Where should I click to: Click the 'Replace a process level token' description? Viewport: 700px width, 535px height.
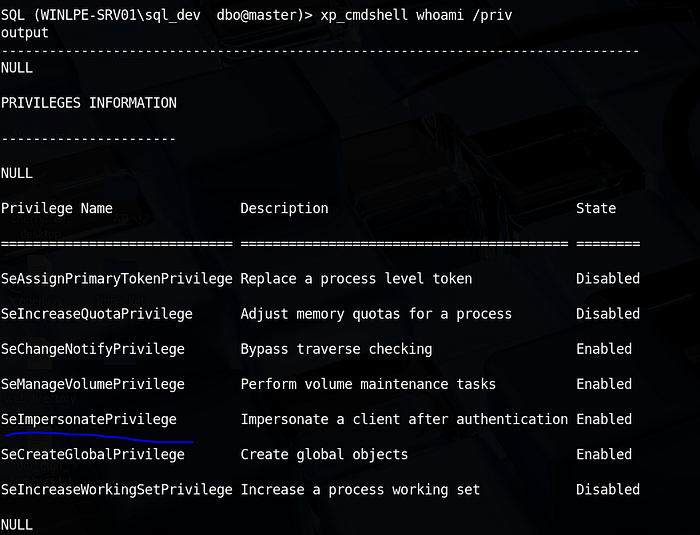(356, 279)
